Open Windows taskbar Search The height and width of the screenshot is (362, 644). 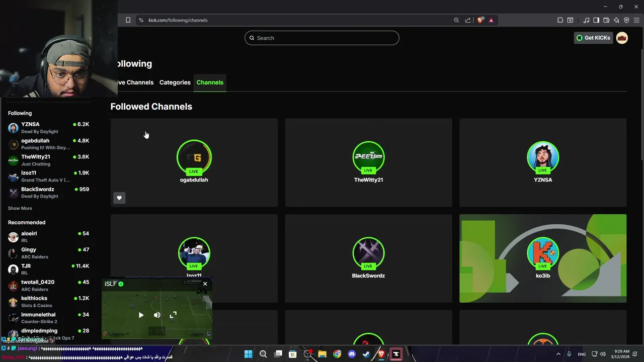click(263, 354)
